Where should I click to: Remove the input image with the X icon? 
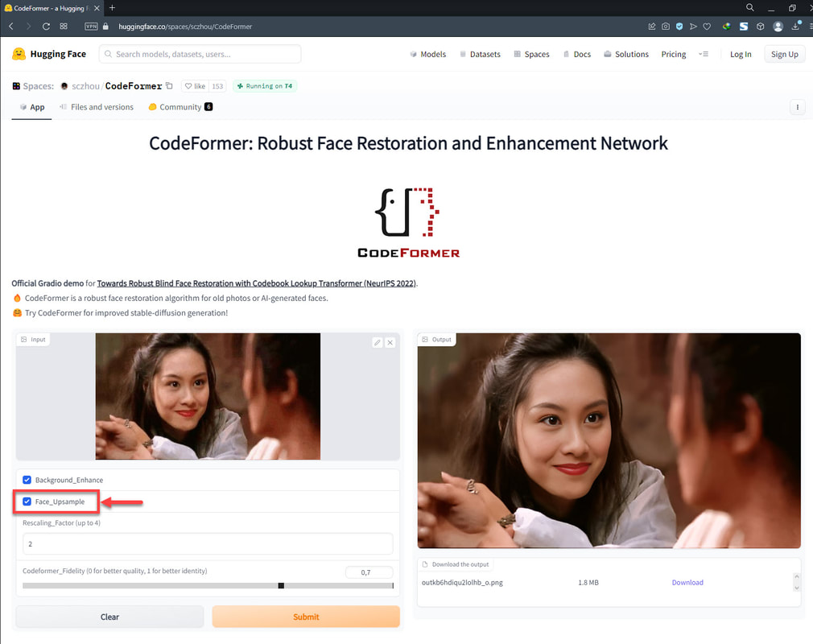(x=390, y=343)
